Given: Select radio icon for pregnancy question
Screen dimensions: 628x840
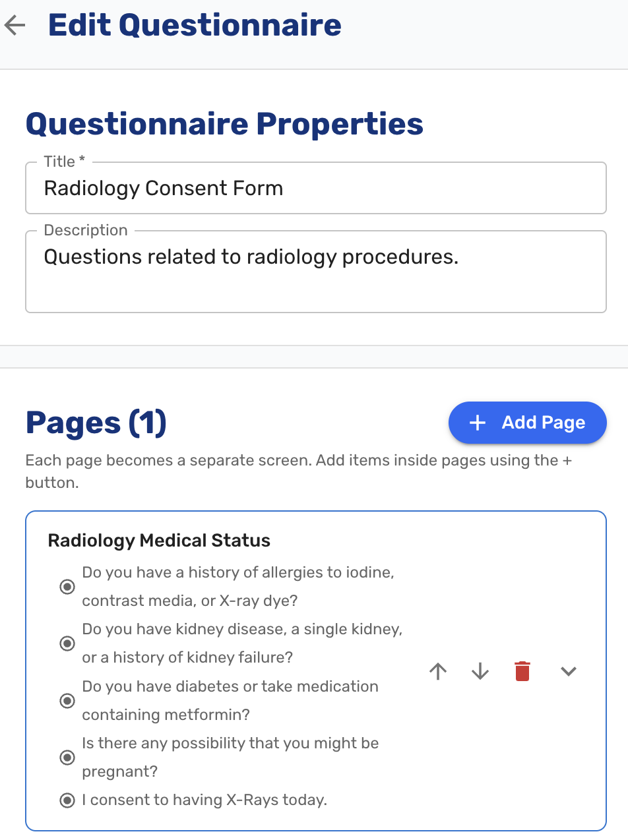Looking at the screenshot, I should click(67, 757).
